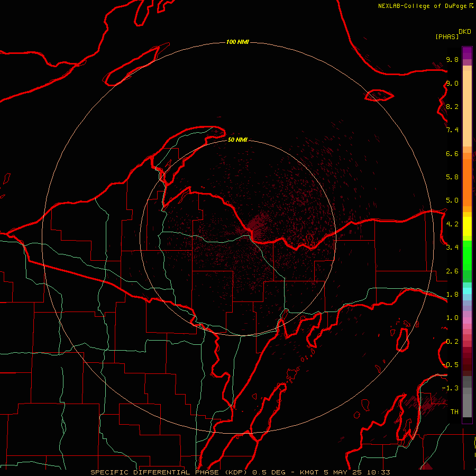
Task: Pick the bright yellow segment of color bar
Action: 467,226
